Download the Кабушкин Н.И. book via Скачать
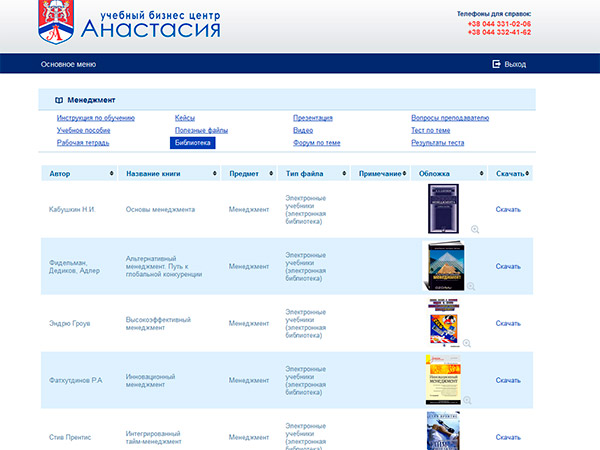This screenshot has width=600, height=450. 508,210
